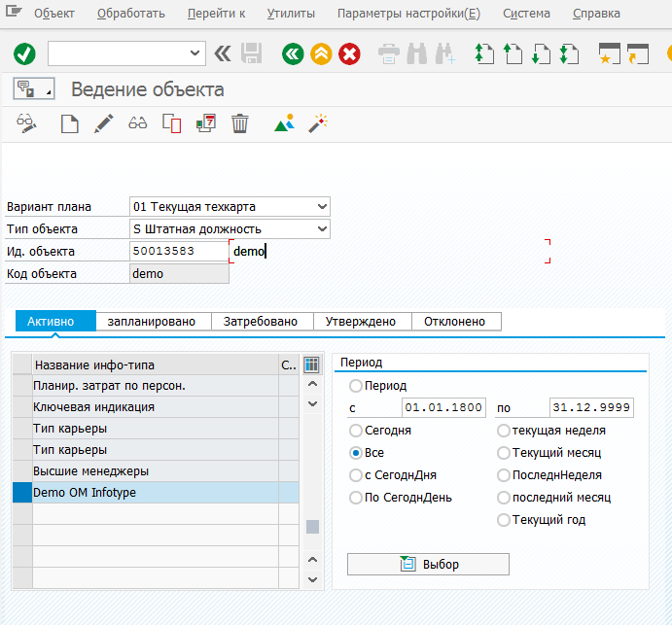This screenshot has height=625, width=672.
Task: Open the Система menu
Action: point(526,14)
